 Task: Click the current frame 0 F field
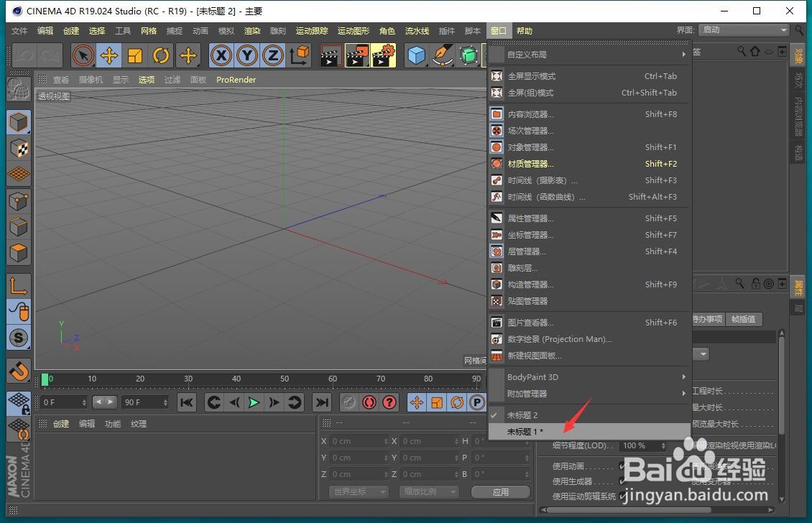63,402
